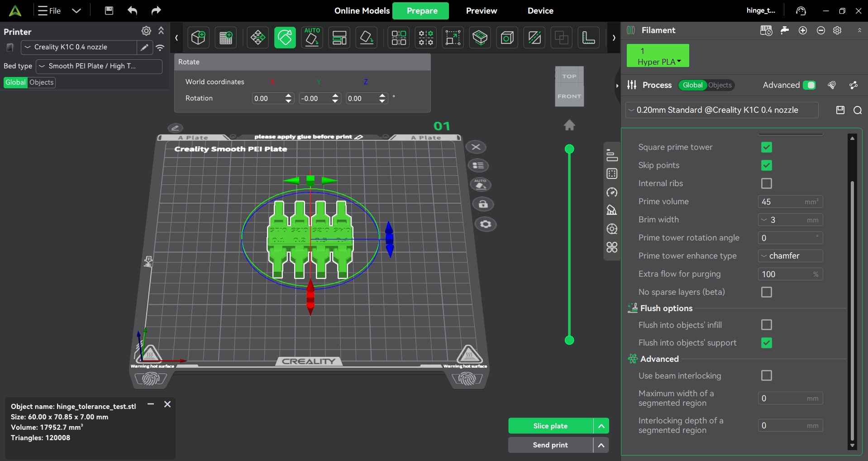Turn off the Advanced toggle switch
This screenshot has width=868, height=461.
click(809, 85)
